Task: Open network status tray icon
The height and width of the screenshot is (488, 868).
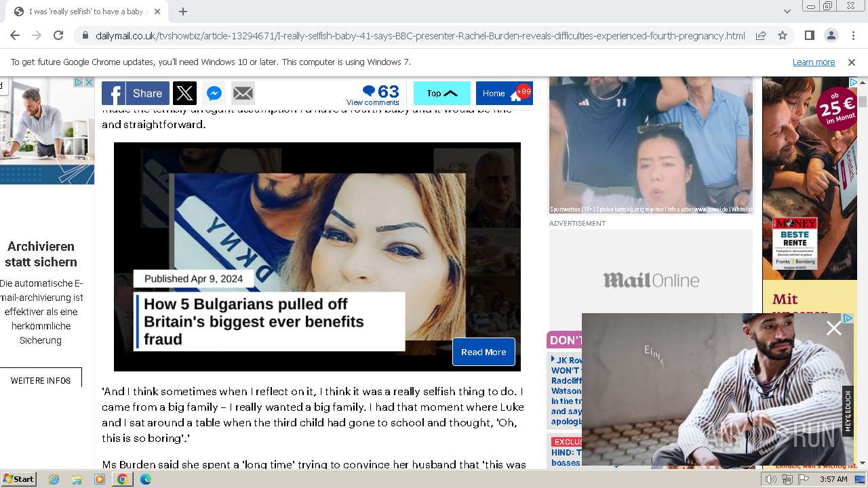Action: click(787, 479)
